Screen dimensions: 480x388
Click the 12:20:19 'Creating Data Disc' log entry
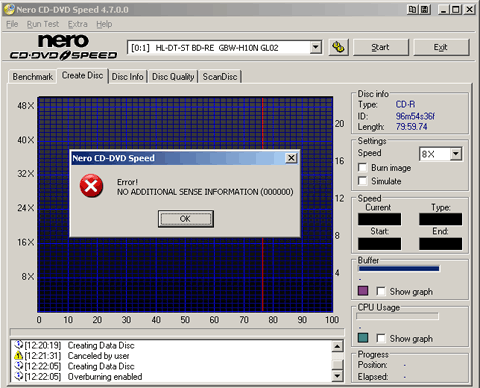coord(101,345)
